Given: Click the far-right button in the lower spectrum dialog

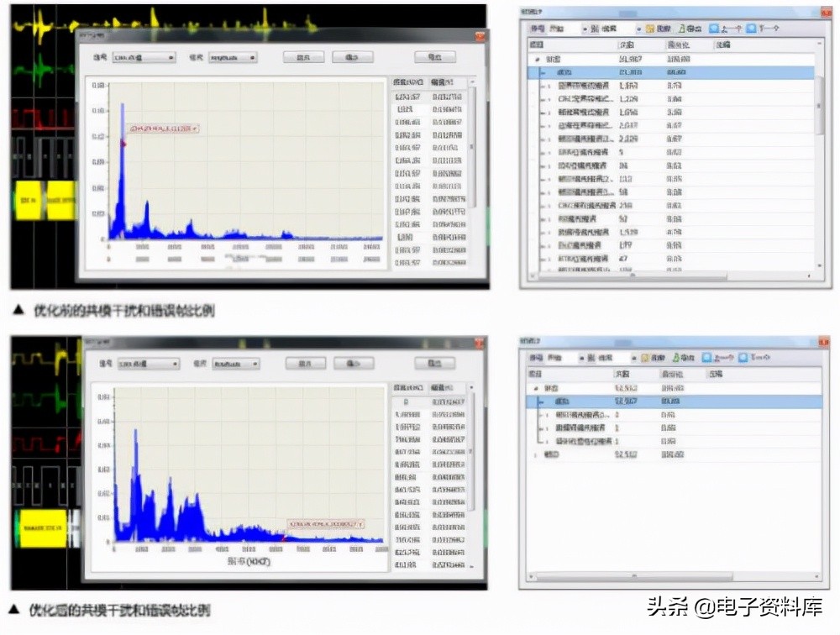Looking at the screenshot, I should [434, 364].
